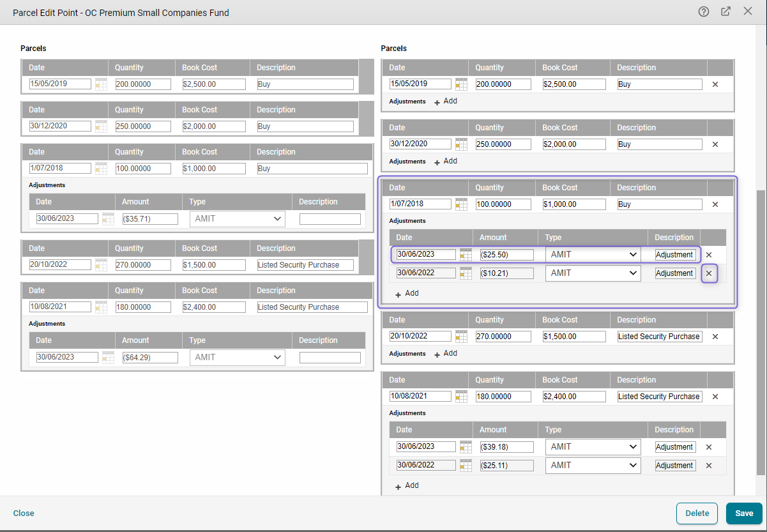The image size is (767, 532).
Task: Edit the ($25.50) adjustment amount field
Action: 506,255
